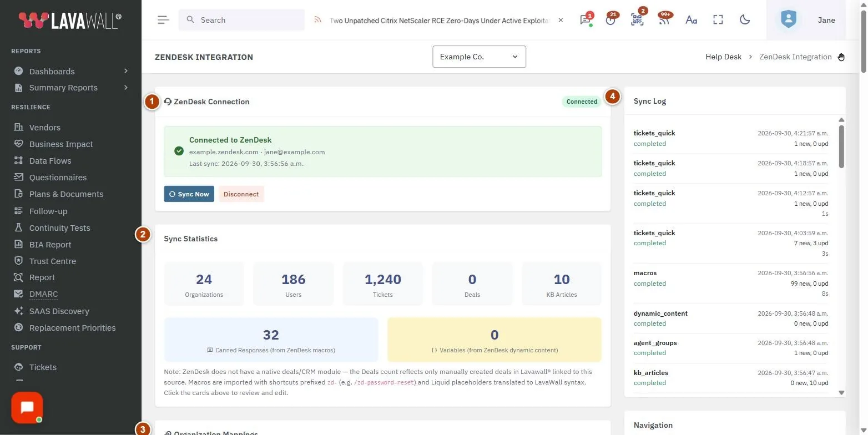Click the Last sync timestamp text
The width and height of the screenshot is (868, 435).
[246, 164]
